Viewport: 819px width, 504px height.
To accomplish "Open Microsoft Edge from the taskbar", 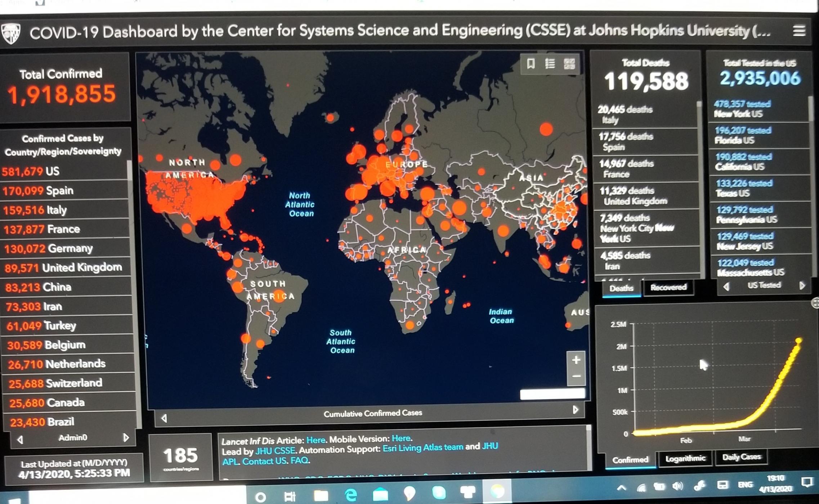I will tap(350, 496).
